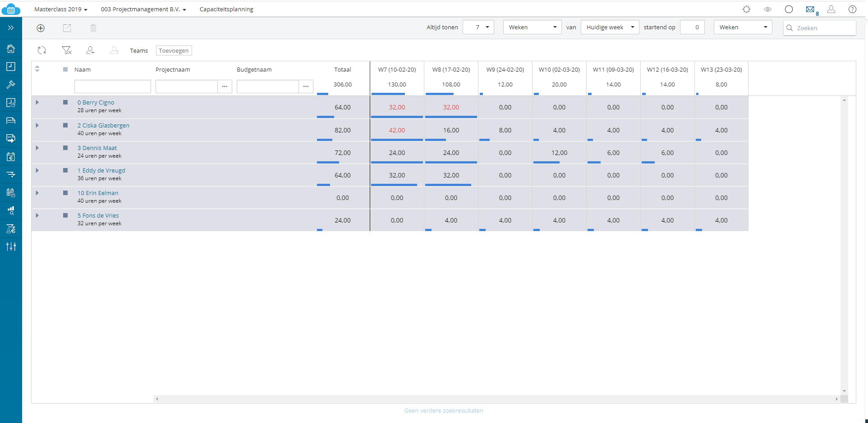The height and width of the screenshot is (423, 868).
Task: Open the calculator building icon in sidebar
Action: [x=11, y=192]
